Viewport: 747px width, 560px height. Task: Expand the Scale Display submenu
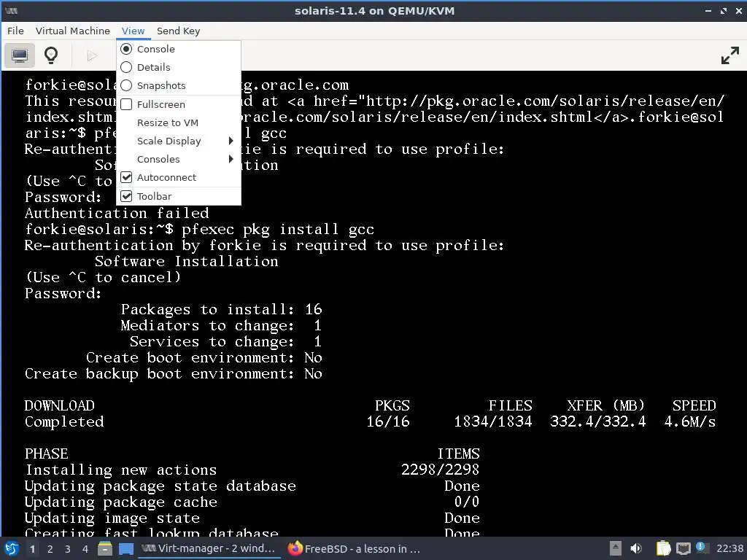179,141
